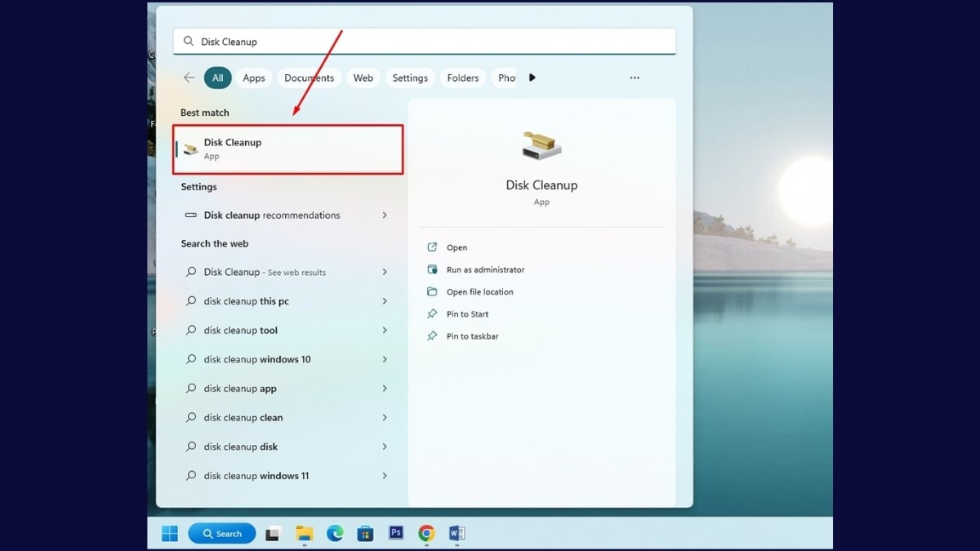Expand chevron for Disk Cleanup web results
Image resolution: width=980 pixels, height=551 pixels.
[385, 272]
